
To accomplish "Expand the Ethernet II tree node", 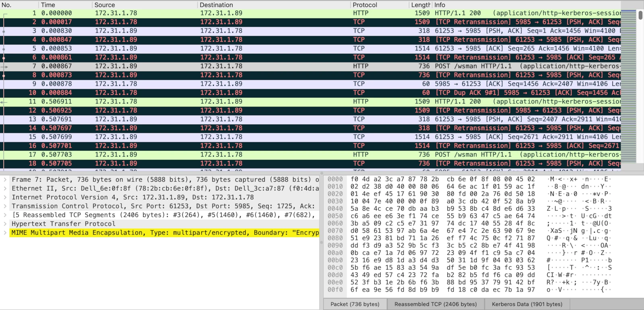I will pos(5,189).
